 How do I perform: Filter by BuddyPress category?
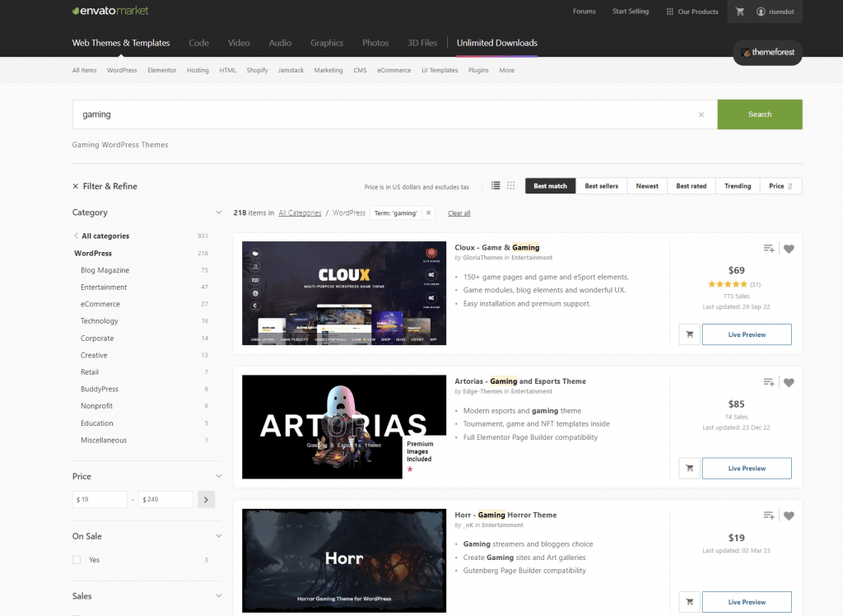pos(100,389)
